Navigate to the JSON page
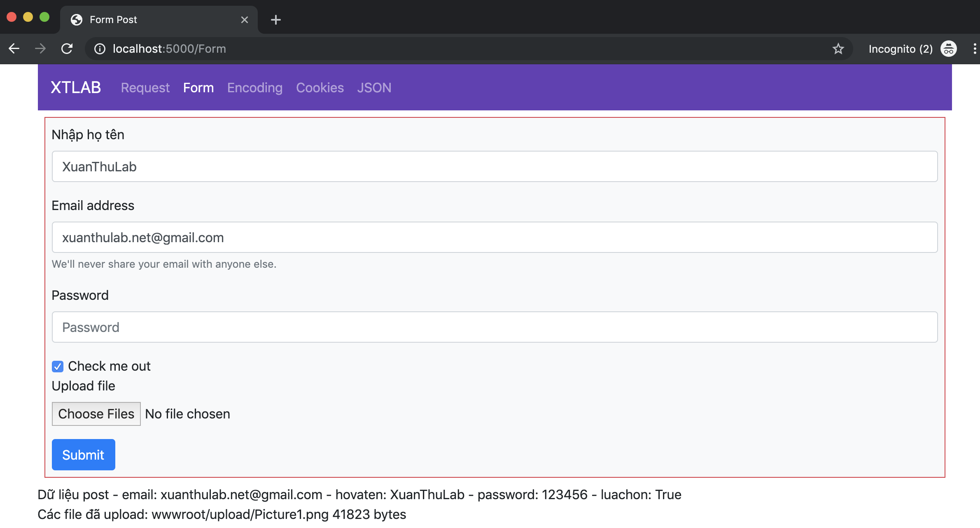980x528 pixels. pyautogui.click(x=374, y=88)
